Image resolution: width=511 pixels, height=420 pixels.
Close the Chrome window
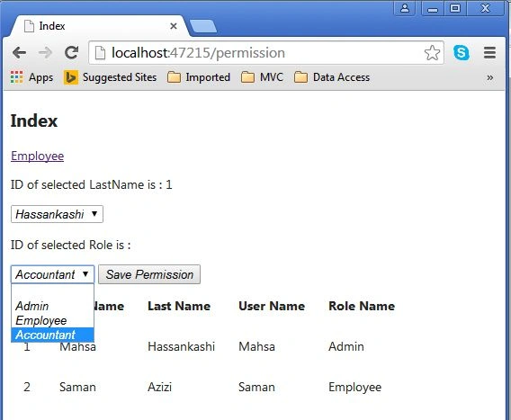coord(485,8)
